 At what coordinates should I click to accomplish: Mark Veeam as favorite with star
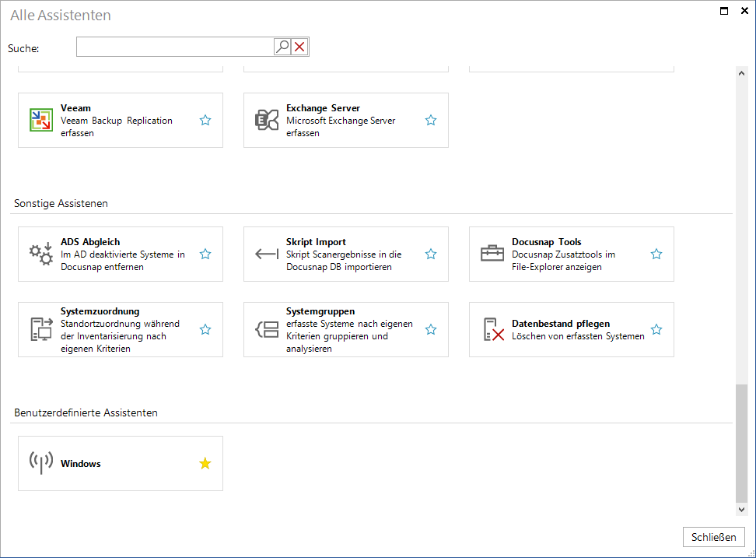coord(205,120)
